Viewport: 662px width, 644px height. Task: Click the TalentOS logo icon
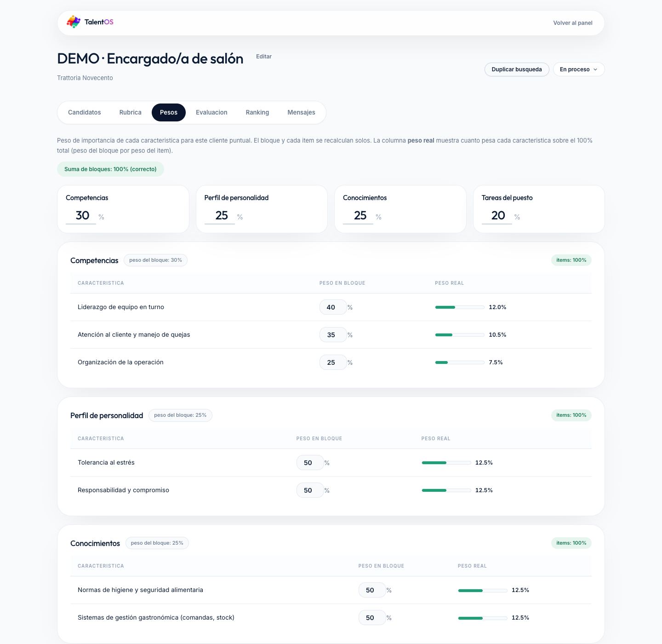[74, 22]
